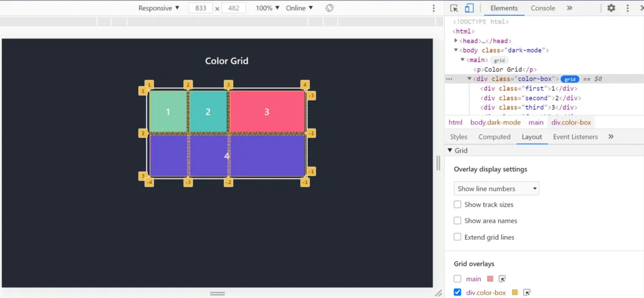Image resolution: width=644 pixels, height=298 pixels.
Task: Collapse the div color-box node
Action: 469,79
